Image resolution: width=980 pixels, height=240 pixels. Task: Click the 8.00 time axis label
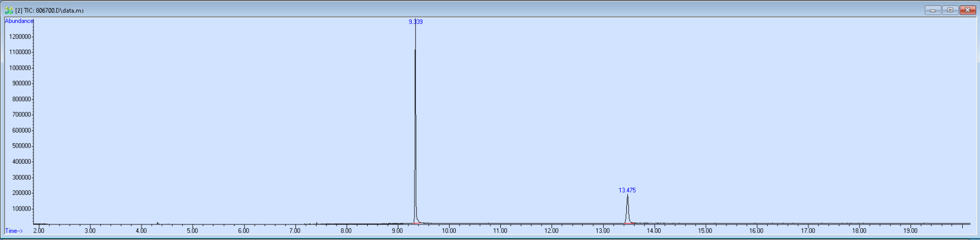tap(346, 231)
